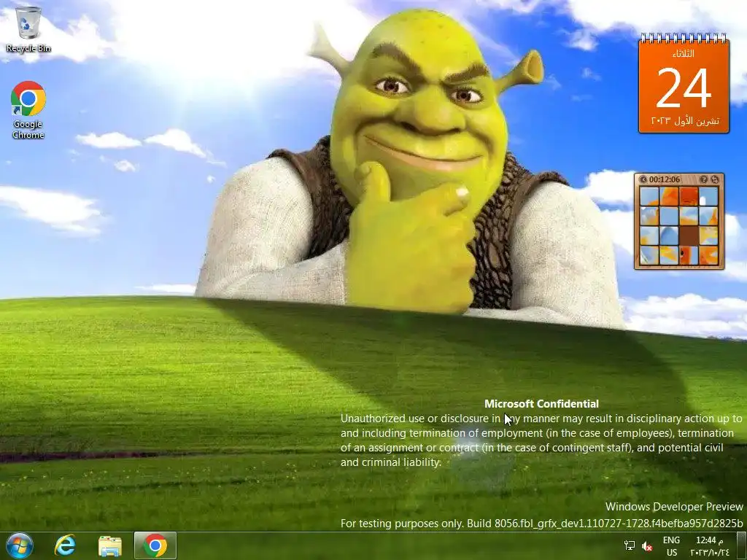Screen dimensions: 747x560
Task: Click the puzzle timer reading 00:12:06
Action: [x=665, y=179]
